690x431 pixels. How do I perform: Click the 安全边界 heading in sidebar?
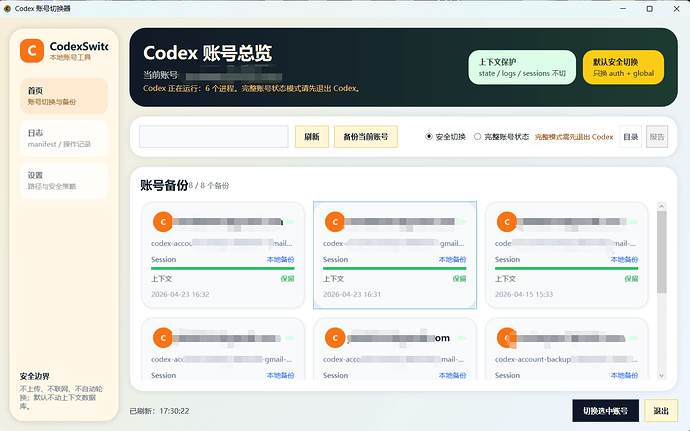[35, 376]
